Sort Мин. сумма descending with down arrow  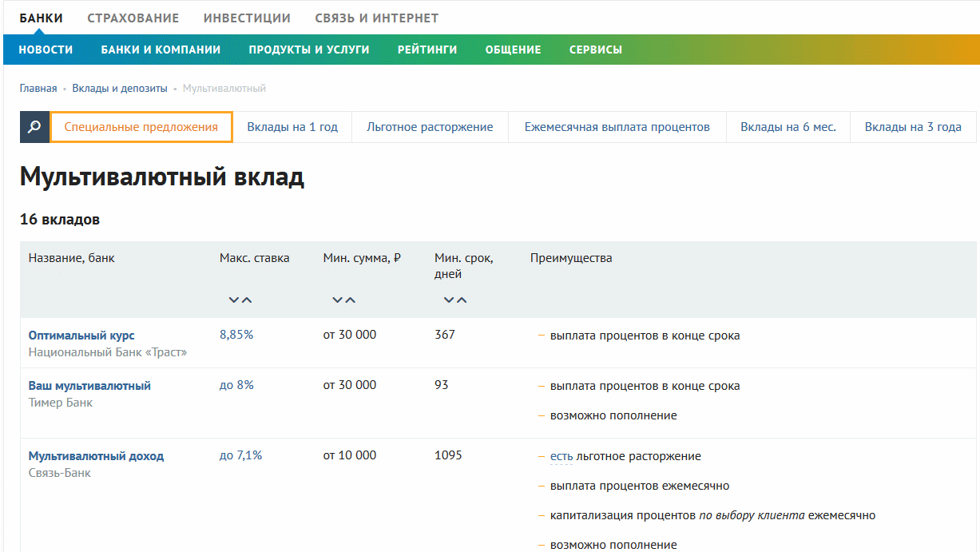point(337,300)
